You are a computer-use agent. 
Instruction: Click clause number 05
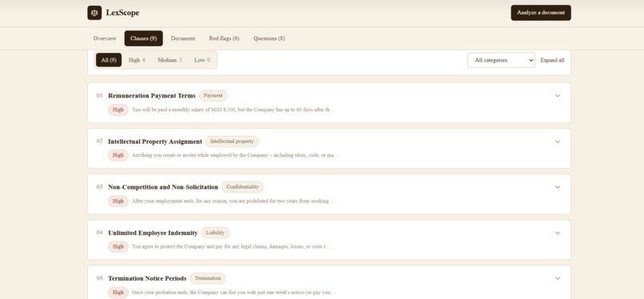(x=99, y=278)
